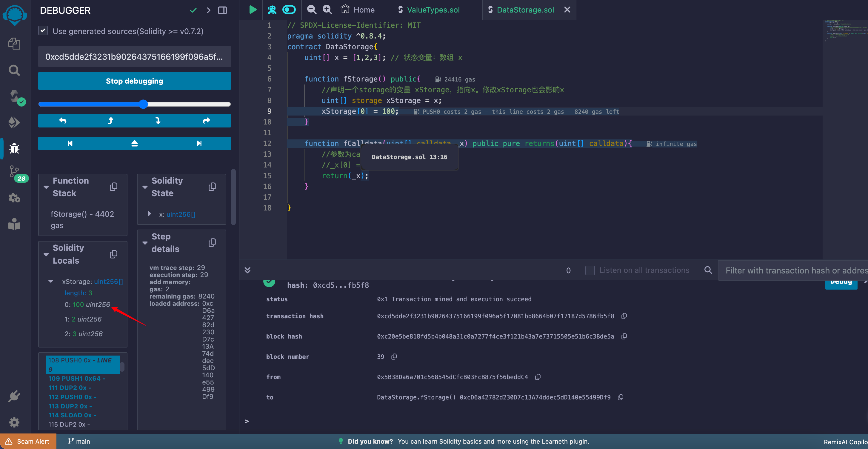Image resolution: width=868 pixels, height=449 pixels.
Task: Copy the block hash value
Action: pos(624,336)
